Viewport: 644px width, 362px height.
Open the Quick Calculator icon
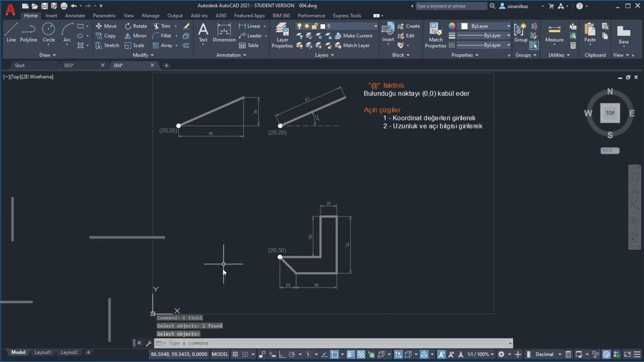573,45
